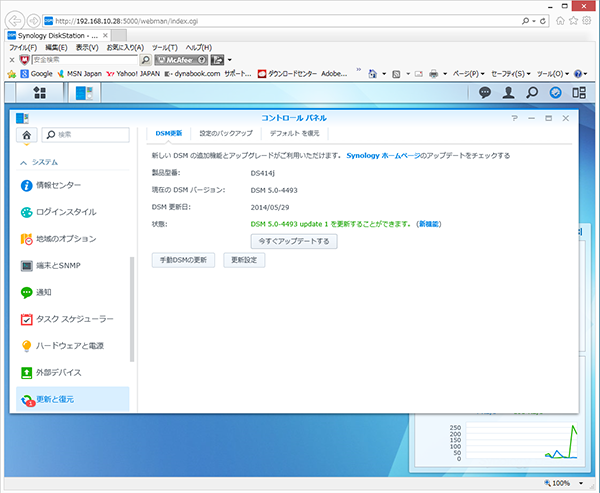Open ログインスタイル palette icon

26,212
